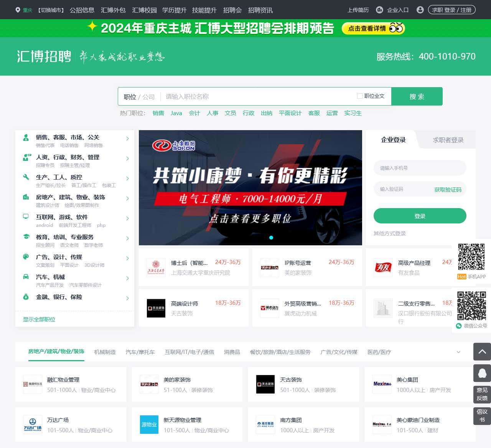Viewport: 491px width, 448px height.
Task: Select the 企业登录 tab
Action: [x=393, y=140]
